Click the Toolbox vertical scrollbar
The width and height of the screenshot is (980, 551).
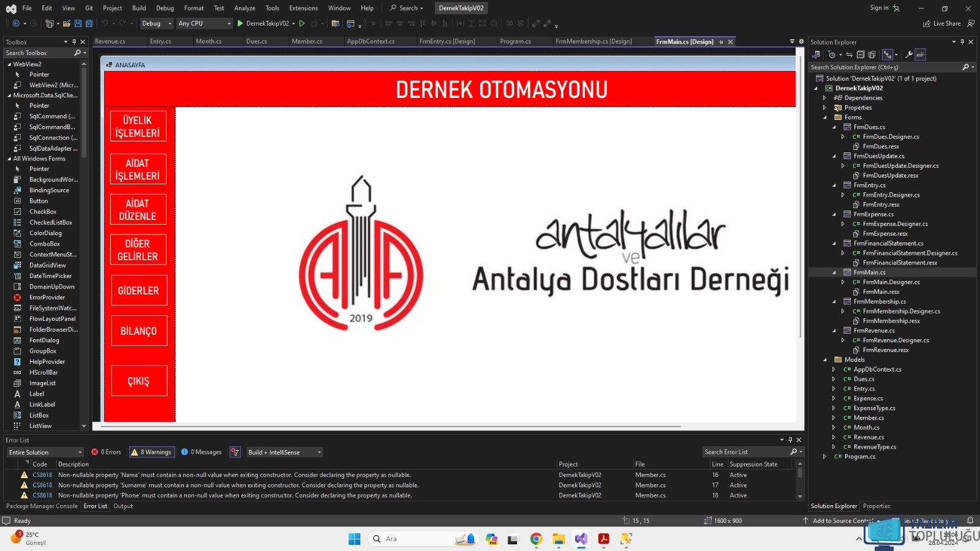tap(84, 111)
